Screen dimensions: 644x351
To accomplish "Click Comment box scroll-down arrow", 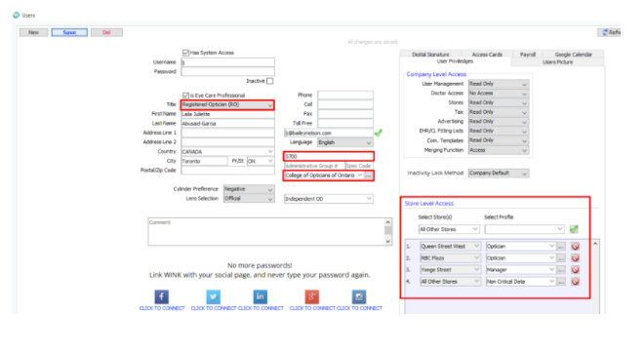I will pyautogui.click(x=387, y=242).
